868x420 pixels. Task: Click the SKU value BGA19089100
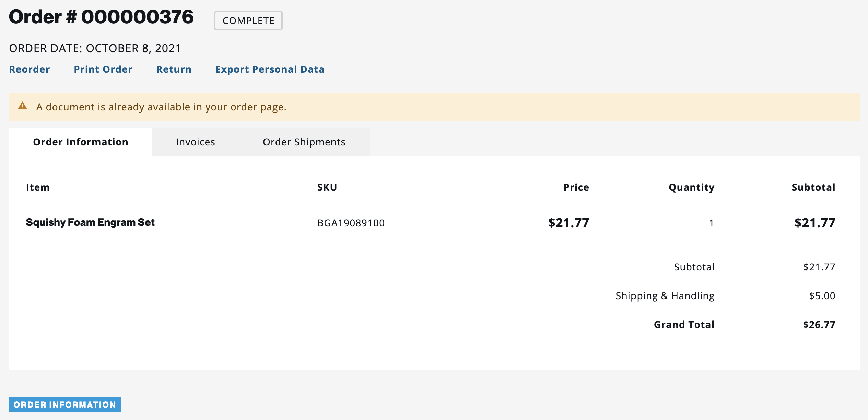351,223
